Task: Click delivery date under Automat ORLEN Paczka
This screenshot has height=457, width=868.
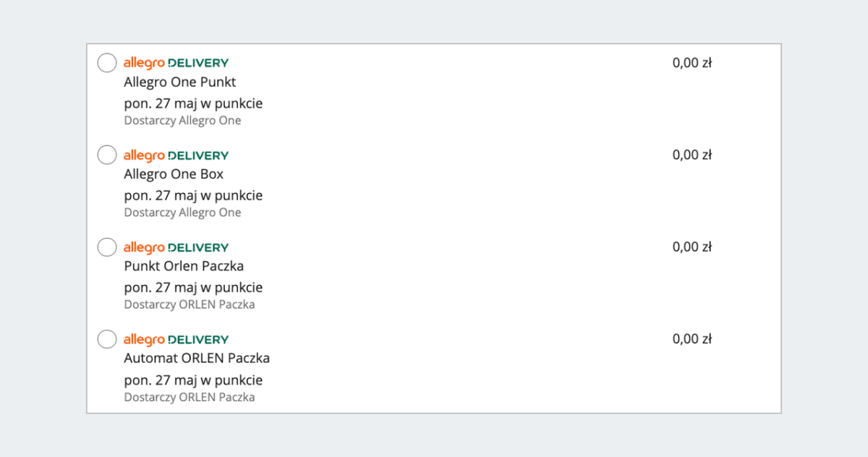Action: point(193,380)
